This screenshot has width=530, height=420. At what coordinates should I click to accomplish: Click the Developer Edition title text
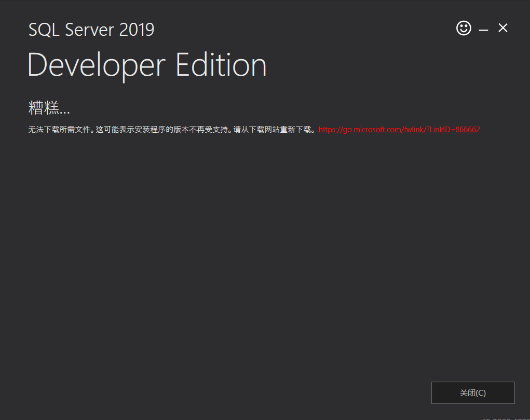[147, 66]
